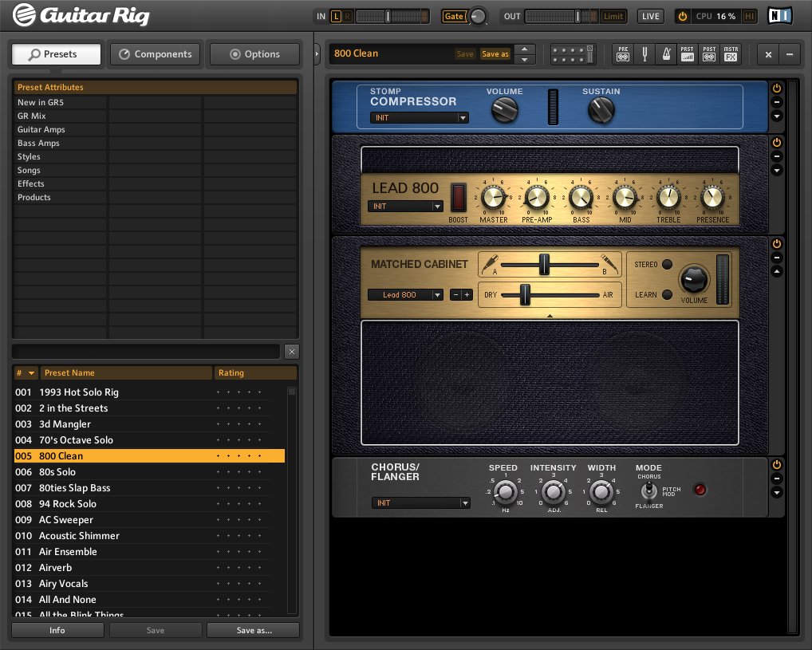The height and width of the screenshot is (650, 812).
Task: Toggle the Lead 800 BOOST switch
Action: pyautogui.click(x=459, y=197)
